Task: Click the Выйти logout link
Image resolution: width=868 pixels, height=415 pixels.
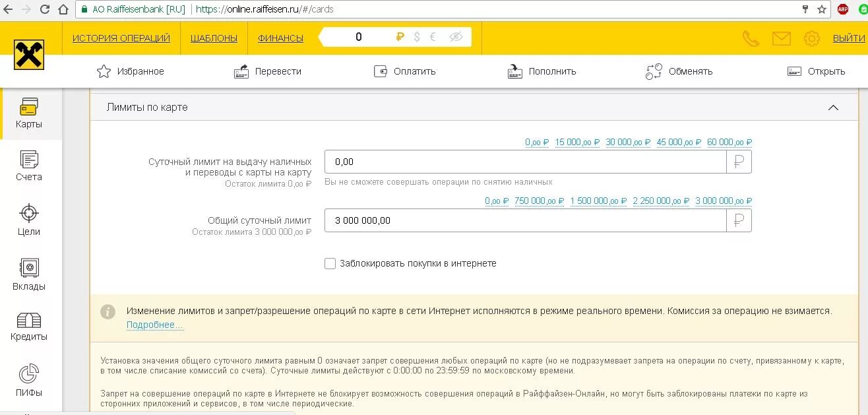Action: [x=849, y=38]
